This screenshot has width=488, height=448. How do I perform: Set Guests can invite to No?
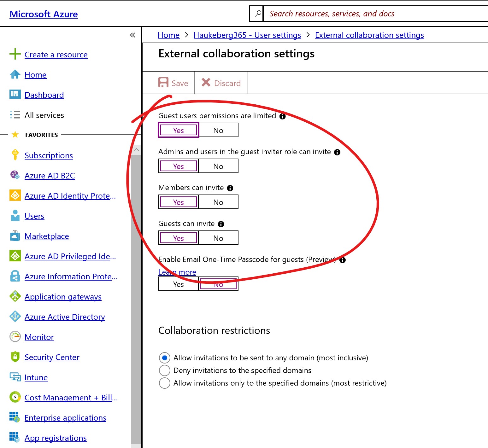click(218, 238)
